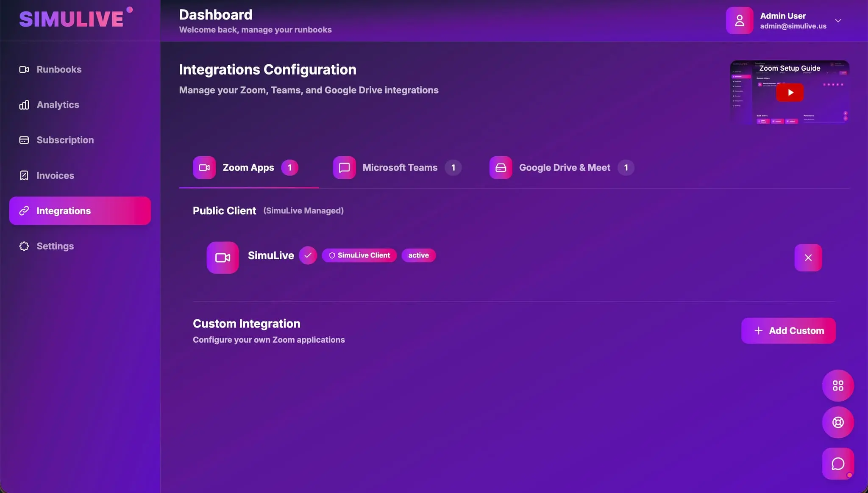Open the Zoom Setup Guide thumbnail title
Image resolution: width=868 pixels, height=493 pixels.
(790, 68)
